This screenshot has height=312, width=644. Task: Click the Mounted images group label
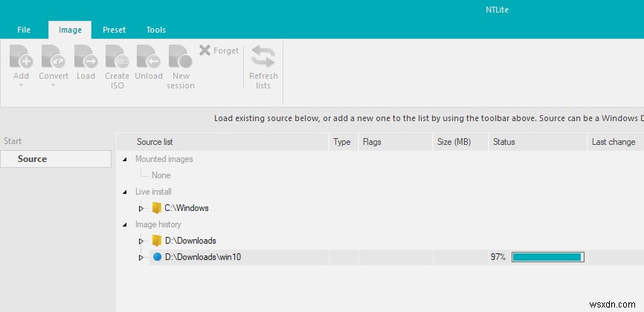(x=164, y=159)
